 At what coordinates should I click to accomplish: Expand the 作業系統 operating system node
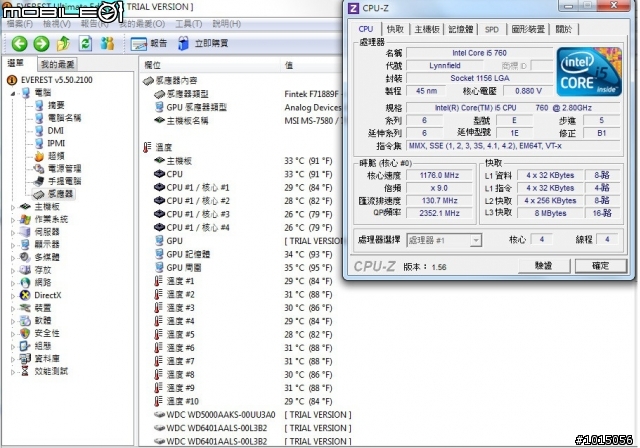13,220
